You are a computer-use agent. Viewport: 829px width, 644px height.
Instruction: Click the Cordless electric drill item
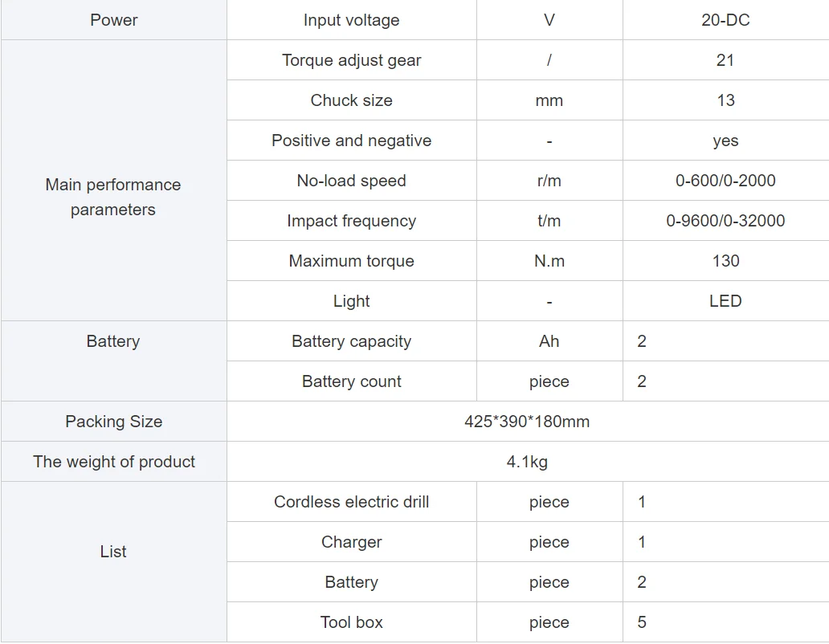point(351,502)
